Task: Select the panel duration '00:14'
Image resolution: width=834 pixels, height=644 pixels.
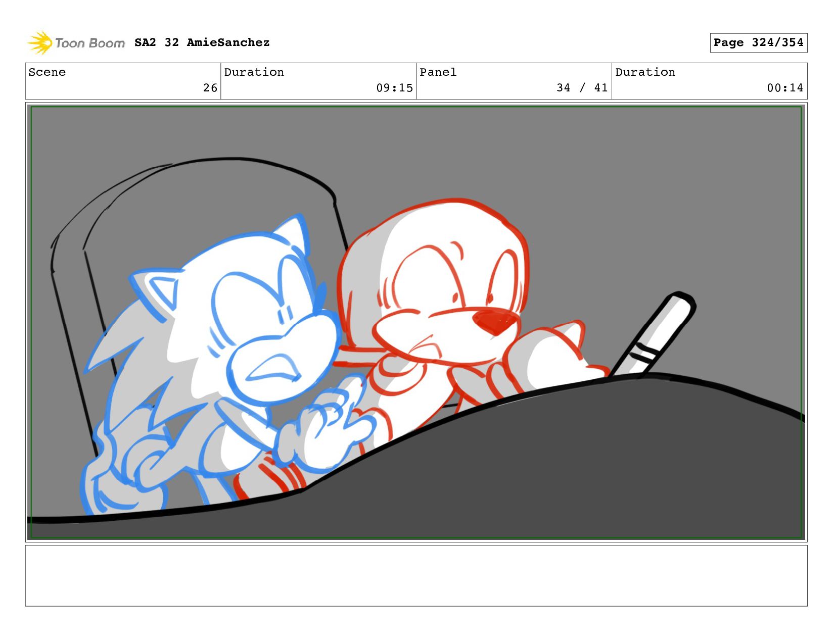Action: pyautogui.click(x=785, y=88)
